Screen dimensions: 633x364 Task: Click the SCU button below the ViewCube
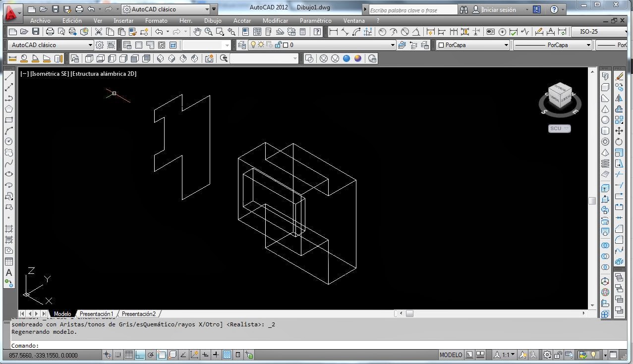(x=559, y=128)
